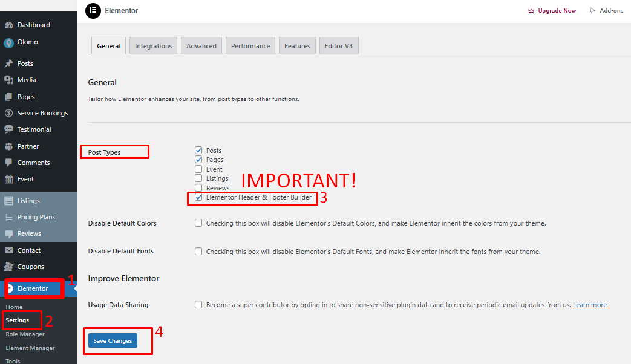Enable the Usage Data Sharing checkbox
This screenshot has height=364, width=631.
click(198, 305)
